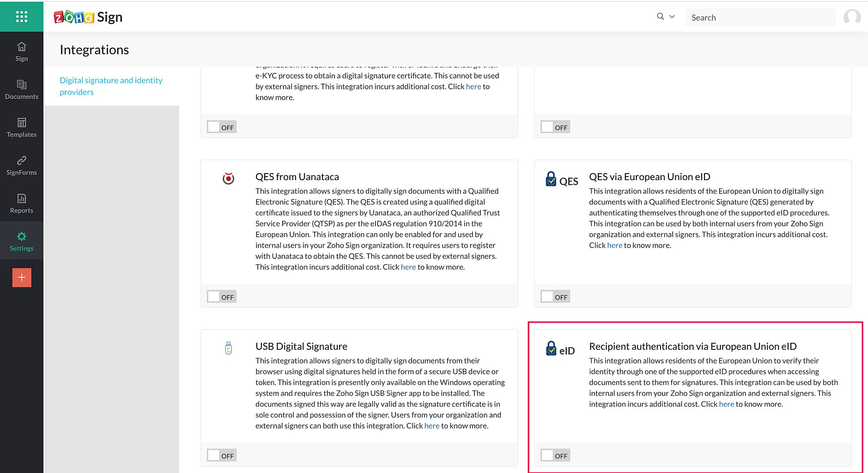Click 'here' link in Uanataca description
This screenshot has height=473, width=868.
click(408, 267)
